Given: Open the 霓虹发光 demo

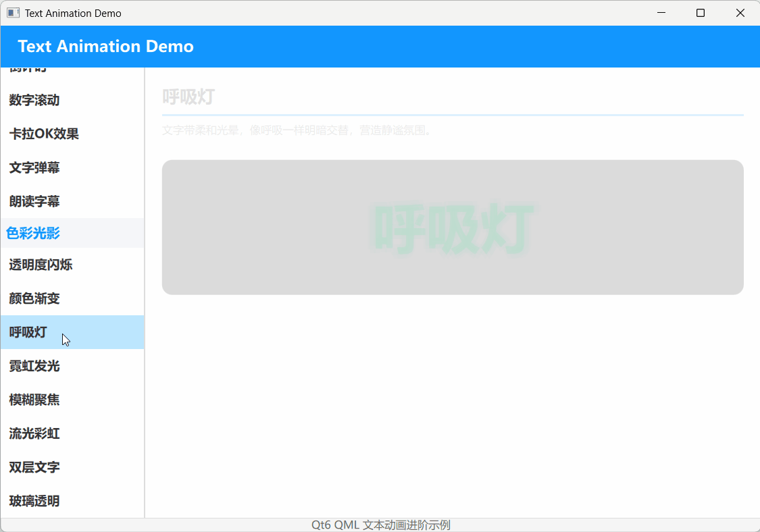Looking at the screenshot, I should [72, 366].
